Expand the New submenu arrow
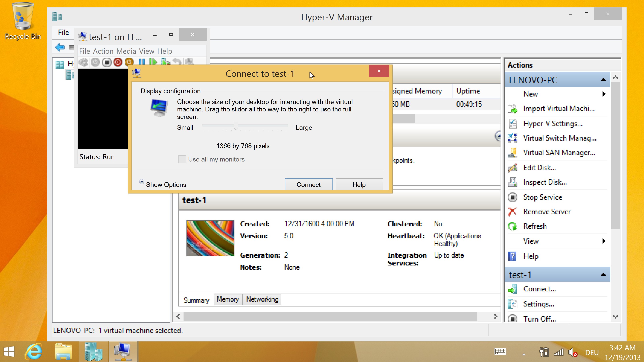Viewport: 644px width, 362px height. tap(604, 94)
